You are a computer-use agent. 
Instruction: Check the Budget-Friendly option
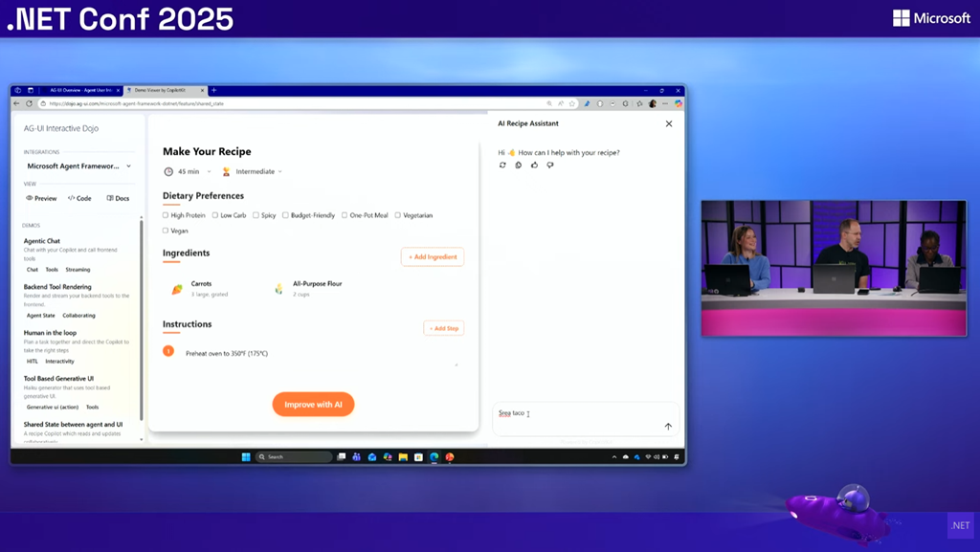(285, 215)
